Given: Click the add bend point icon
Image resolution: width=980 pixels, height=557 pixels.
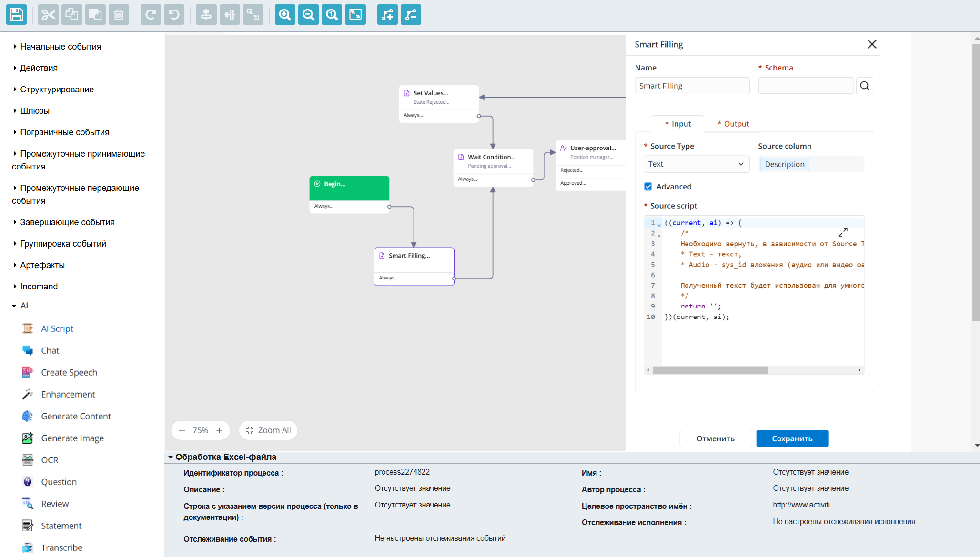Looking at the screenshot, I should coord(387,15).
